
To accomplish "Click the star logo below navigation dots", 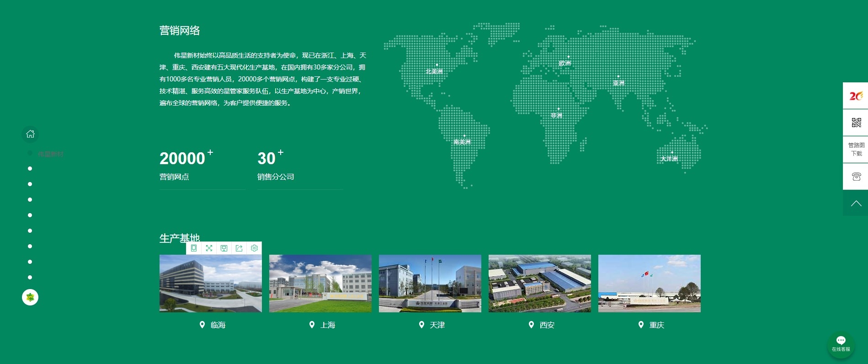I will tap(30, 297).
